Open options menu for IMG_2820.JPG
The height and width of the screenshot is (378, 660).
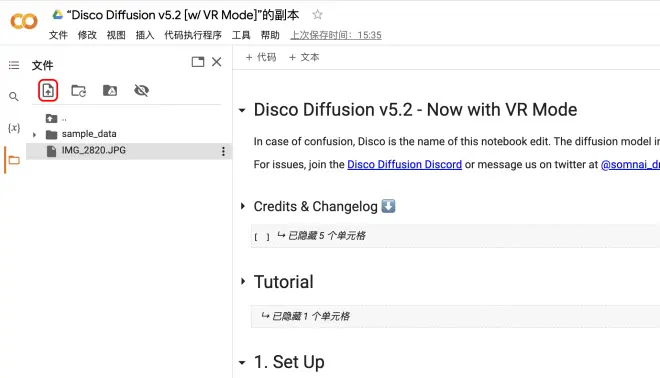[x=223, y=151]
